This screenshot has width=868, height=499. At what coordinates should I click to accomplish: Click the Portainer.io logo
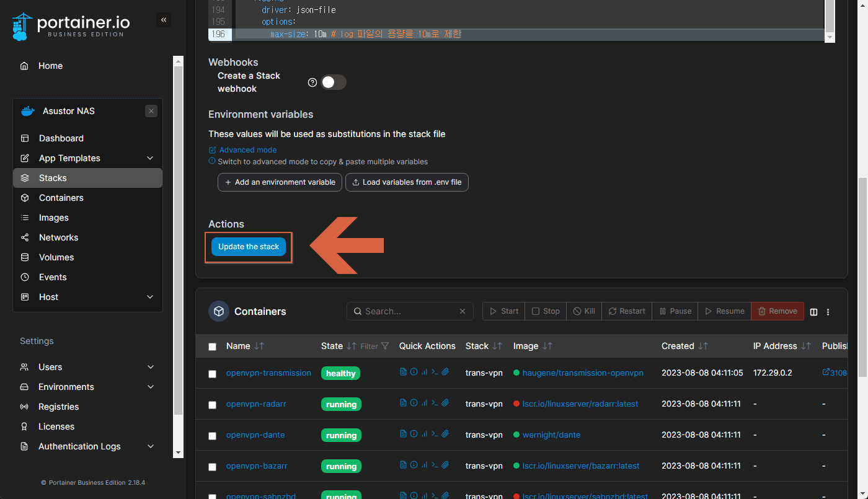[x=71, y=26]
